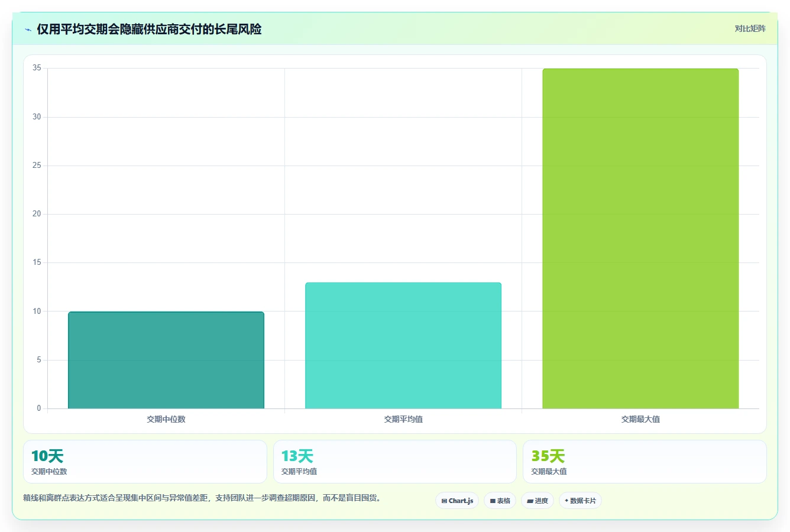Click the 交期平均值 x-axis label
The width and height of the screenshot is (790, 532).
pyautogui.click(x=403, y=419)
